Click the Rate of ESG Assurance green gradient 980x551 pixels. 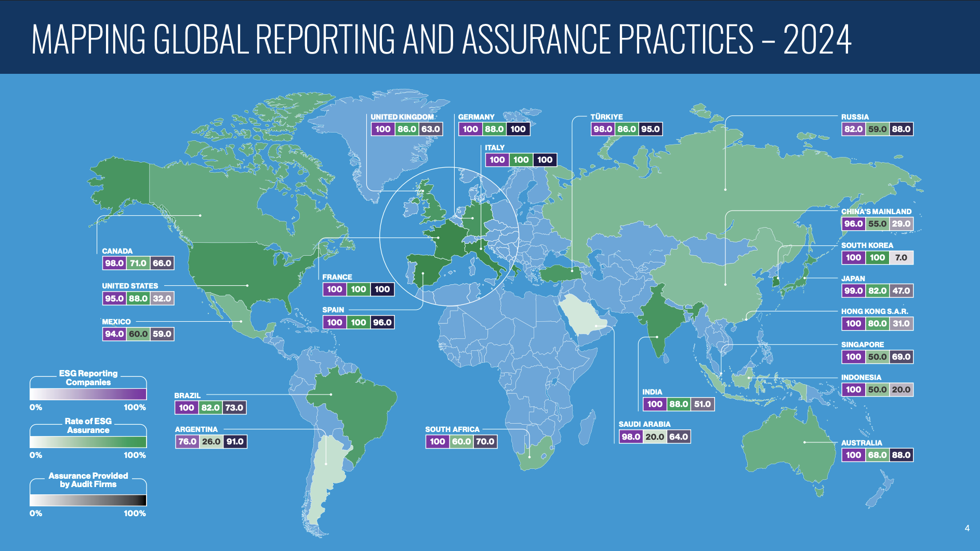[x=88, y=442]
